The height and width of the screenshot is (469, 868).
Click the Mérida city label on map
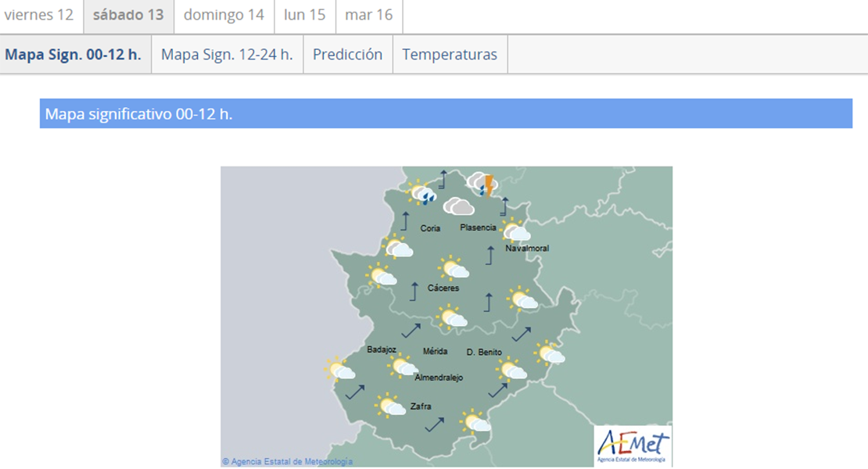pyautogui.click(x=435, y=352)
